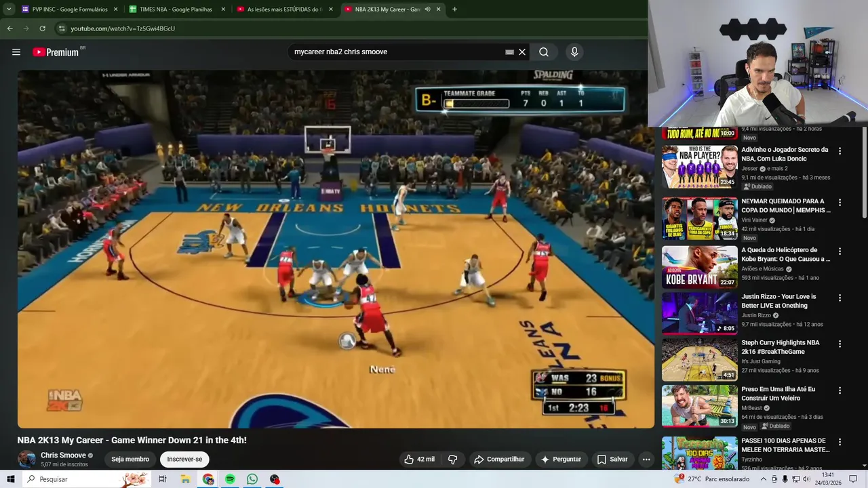Open the on-screen keyboard icon in search
The width and height of the screenshot is (868, 488).
click(x=510, y=52)
